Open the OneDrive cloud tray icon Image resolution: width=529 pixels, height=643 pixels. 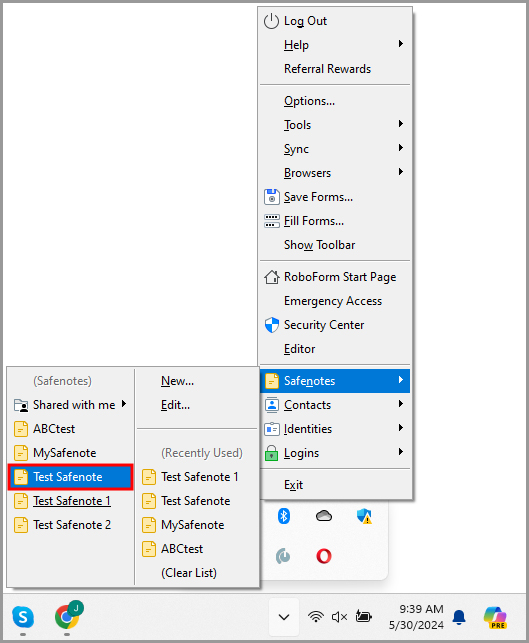click(x=324, y=515)
